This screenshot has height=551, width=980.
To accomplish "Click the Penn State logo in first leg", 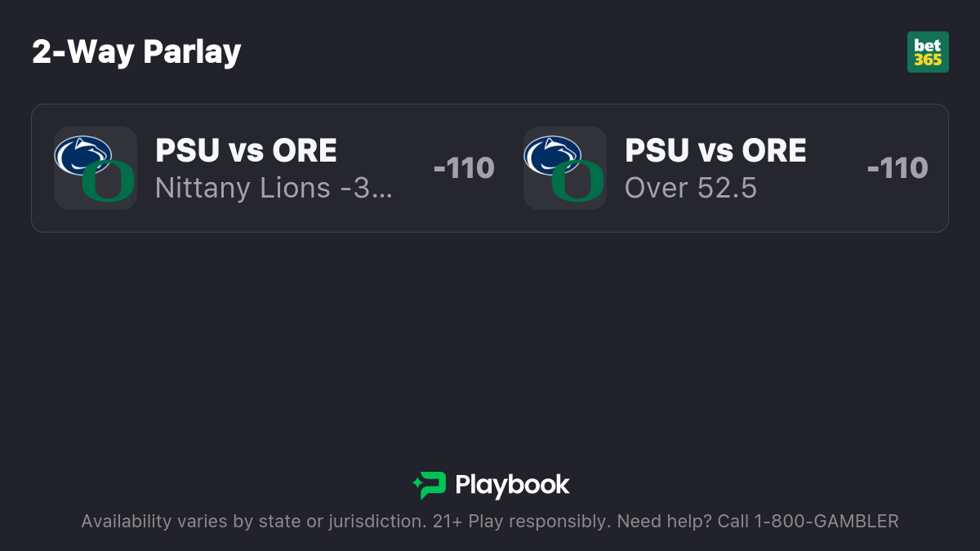I will pyautogui.click(x=83, y=155).
